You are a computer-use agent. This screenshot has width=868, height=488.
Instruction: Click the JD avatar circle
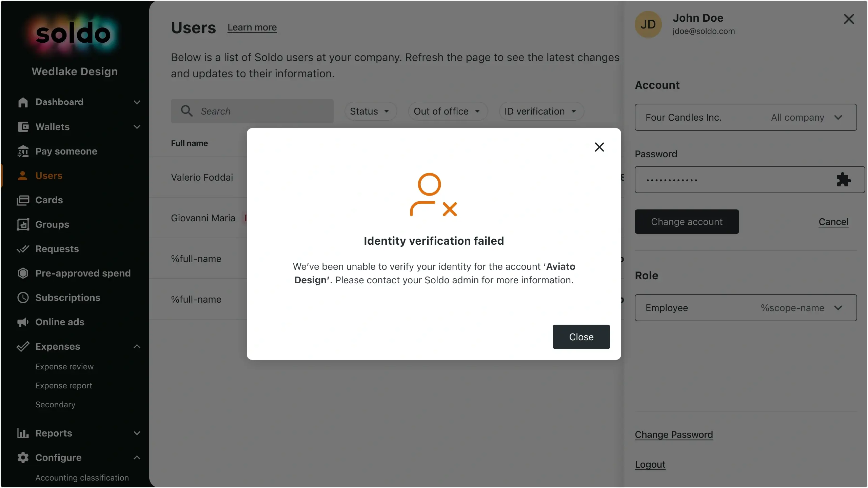[x=648, y=24]
